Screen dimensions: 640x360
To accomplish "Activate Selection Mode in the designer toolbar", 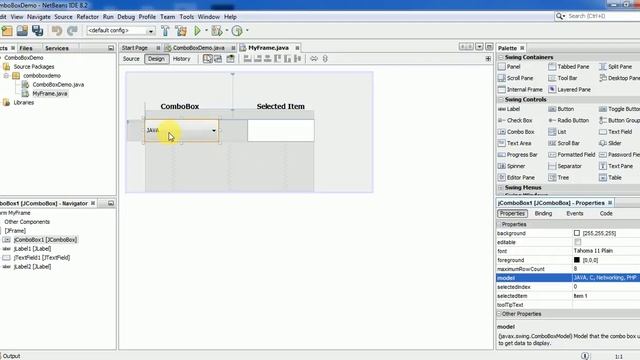I will point(208,59).
